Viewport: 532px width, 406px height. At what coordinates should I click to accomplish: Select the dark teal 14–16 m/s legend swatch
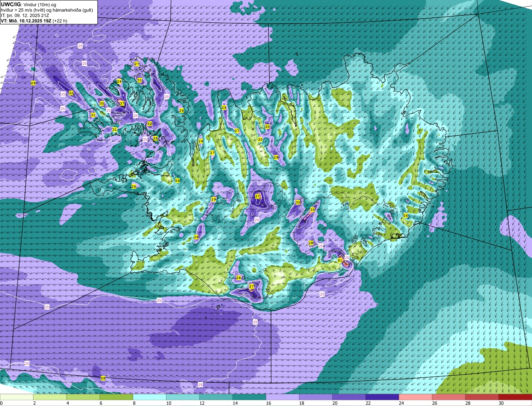pyautogui.click(x=250, y=397)
